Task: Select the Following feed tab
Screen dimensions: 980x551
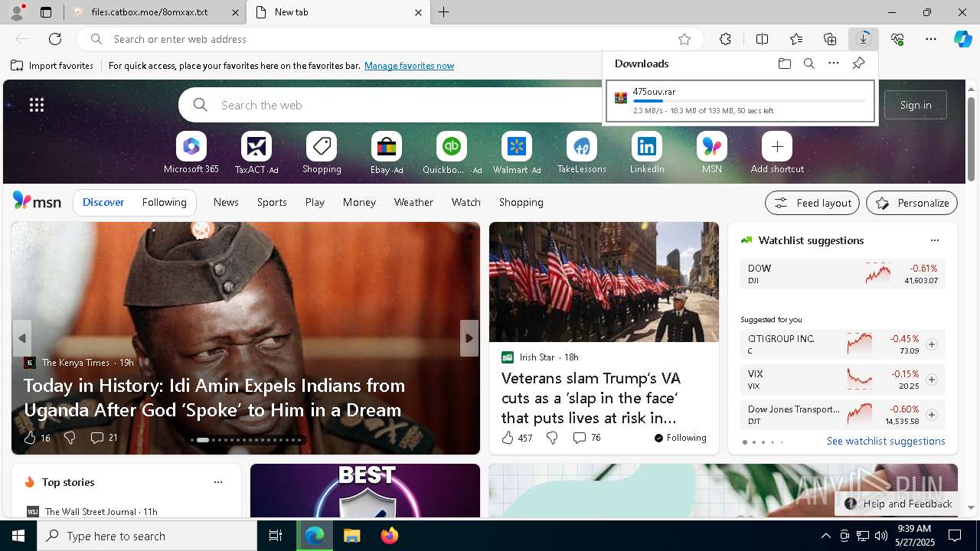Action: [164, 202]
